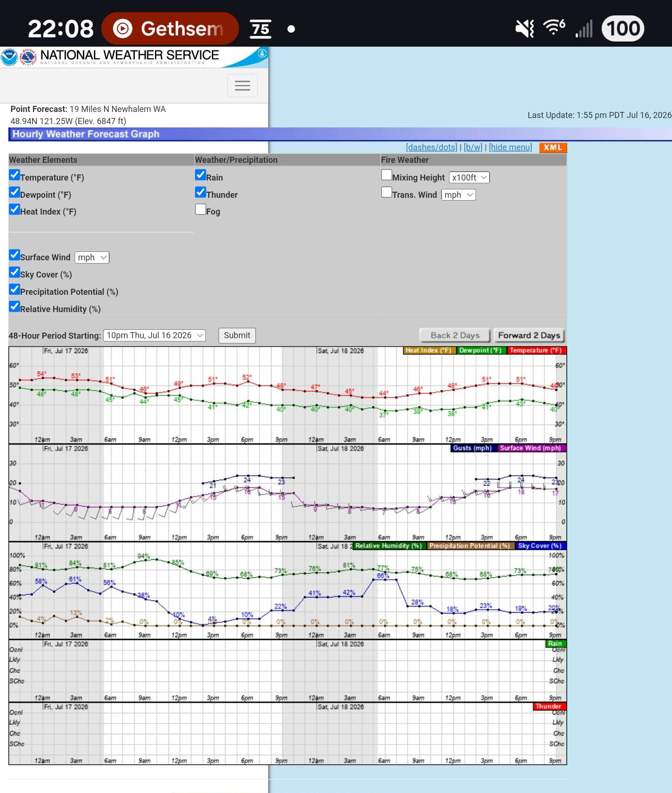672x793 pixels.
Task: Open the Trans. Wind mph dropdown
Action: [x=459, y=195]
